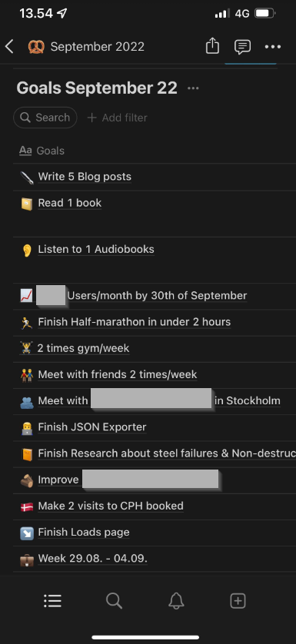Tap the back arrow icon
Image resolution: width=296 pixels, height=644 pixels.
(10, 46)
